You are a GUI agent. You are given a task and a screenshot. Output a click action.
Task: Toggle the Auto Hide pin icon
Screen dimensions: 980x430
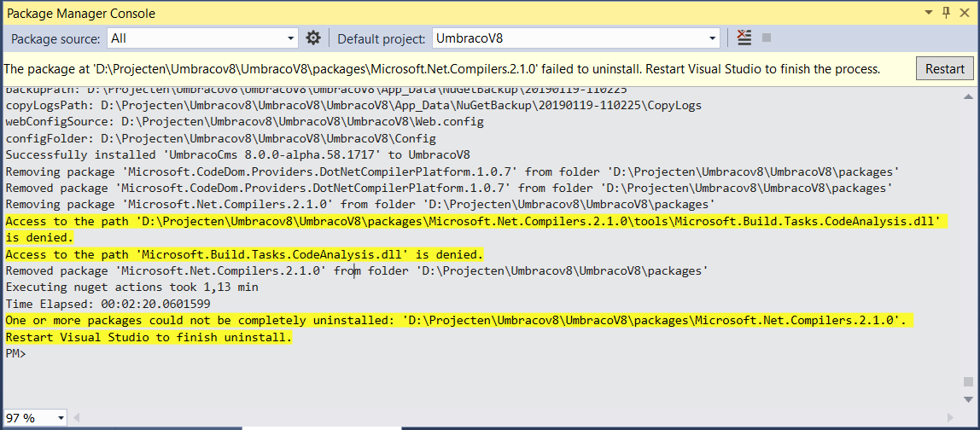click(946, 13)
